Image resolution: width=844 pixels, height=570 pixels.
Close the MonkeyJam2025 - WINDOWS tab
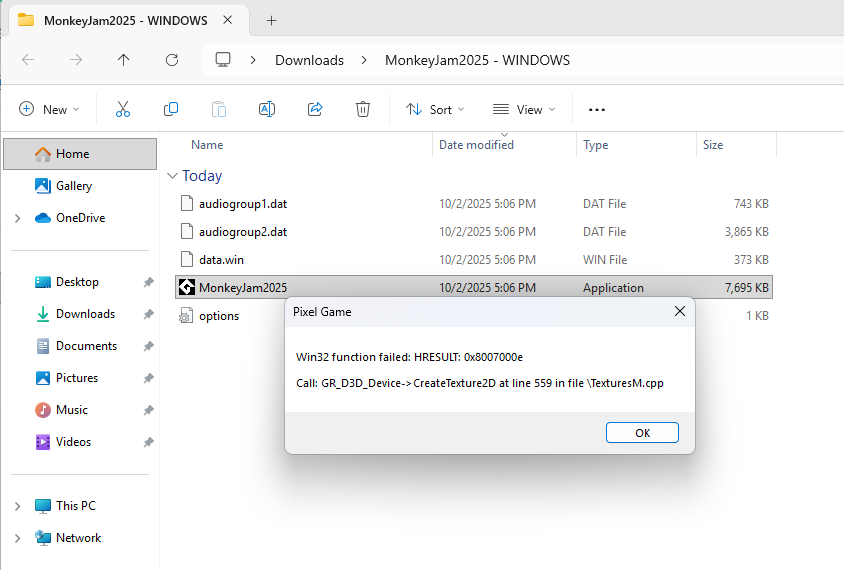pos(228,20)
